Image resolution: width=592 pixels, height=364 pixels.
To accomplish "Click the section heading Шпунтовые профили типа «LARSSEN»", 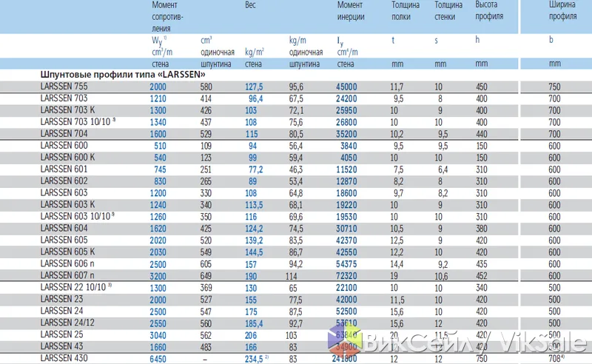I will (123, 75).
